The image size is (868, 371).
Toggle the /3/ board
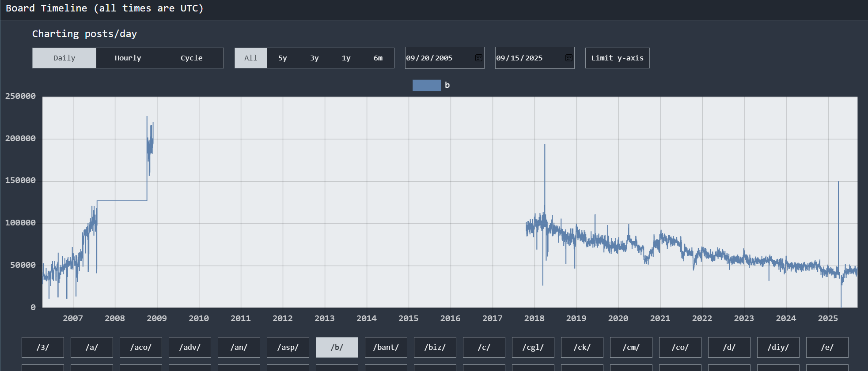43,347
